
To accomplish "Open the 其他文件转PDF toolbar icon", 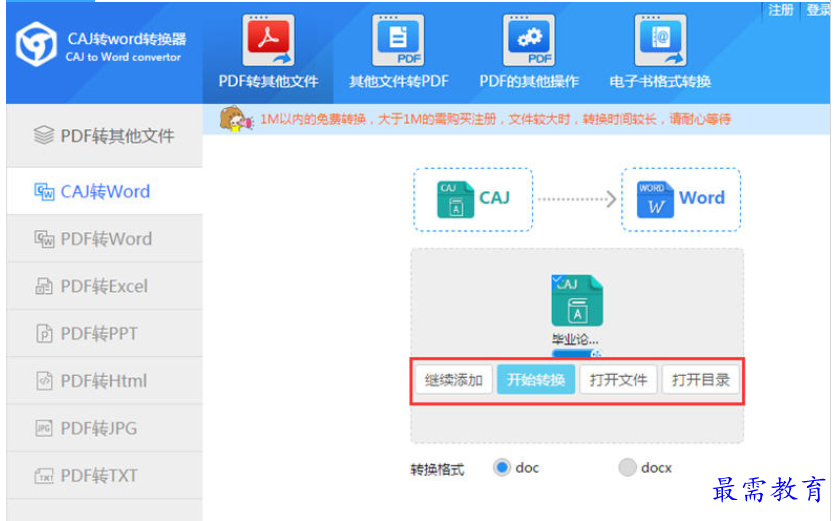I will point(398,40).
